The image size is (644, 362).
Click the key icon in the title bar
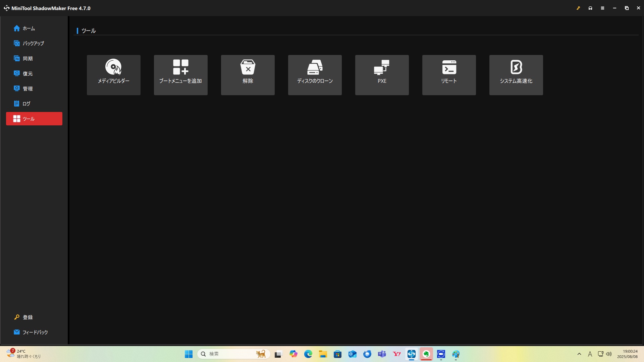point(578,8)
